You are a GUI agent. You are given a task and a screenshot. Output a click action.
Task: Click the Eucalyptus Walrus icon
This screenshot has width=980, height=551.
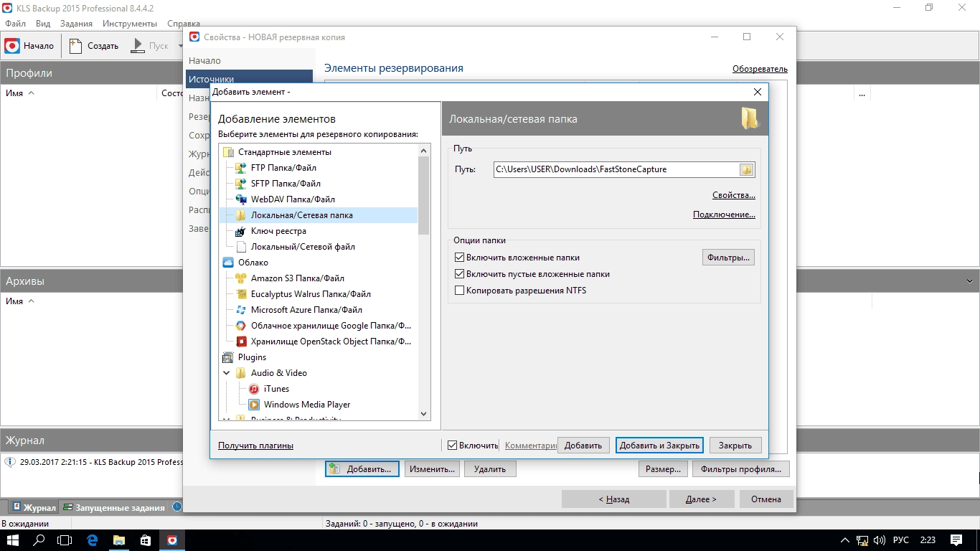click(241, 294)
